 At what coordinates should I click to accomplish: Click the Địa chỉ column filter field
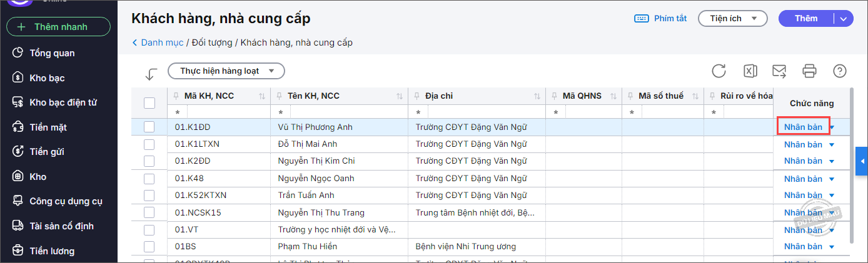tap(478, 112)
